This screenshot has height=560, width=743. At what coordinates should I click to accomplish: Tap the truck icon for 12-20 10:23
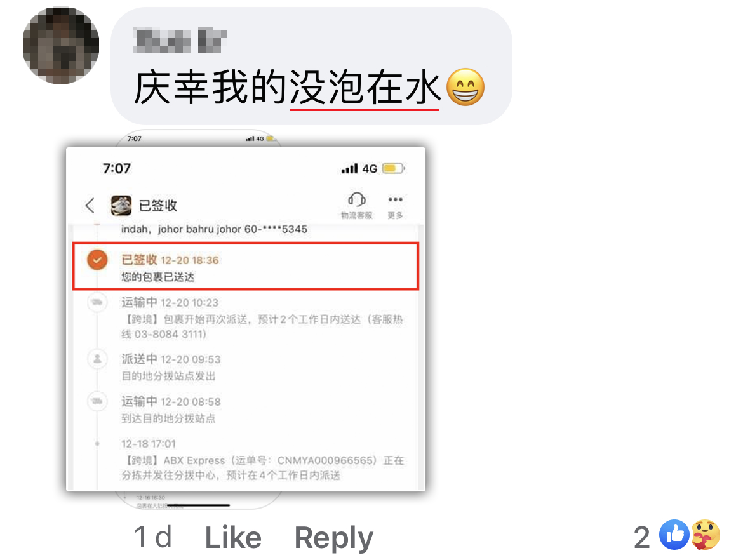[97, 303]
